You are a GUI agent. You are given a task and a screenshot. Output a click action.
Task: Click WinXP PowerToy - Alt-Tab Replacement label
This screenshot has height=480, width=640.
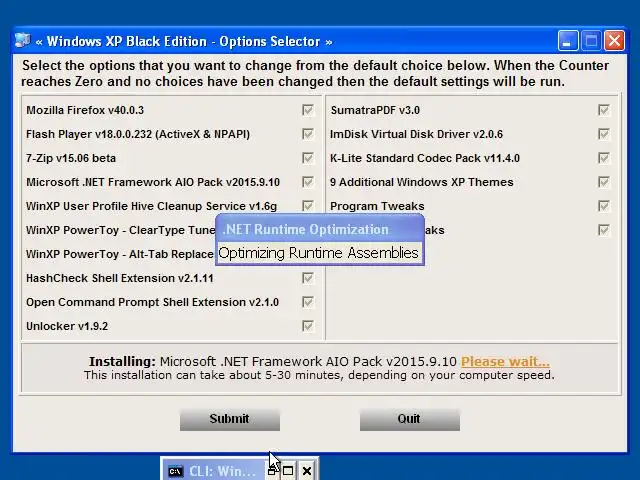click(120, 254)
